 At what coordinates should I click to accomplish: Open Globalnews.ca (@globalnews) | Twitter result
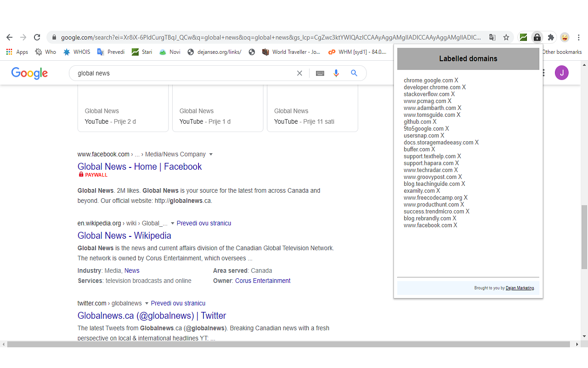click(x=152, y=316)
